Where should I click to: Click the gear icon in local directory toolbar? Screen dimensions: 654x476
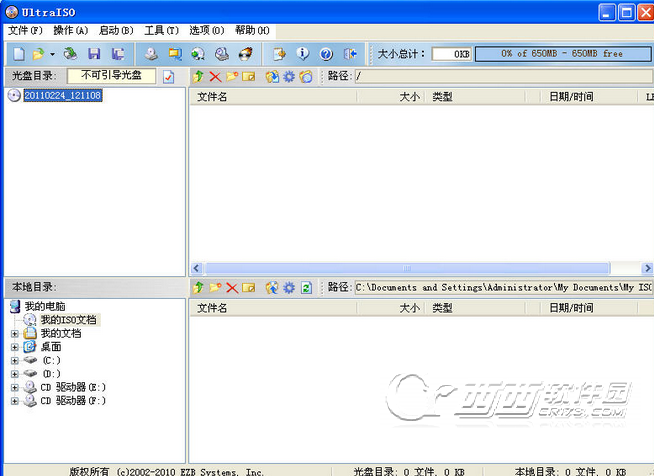point(289,288)
